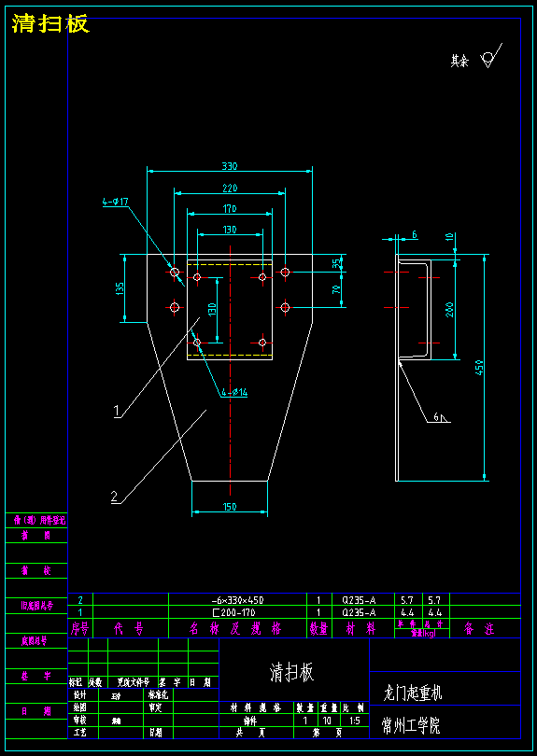Click the 名称及规格 column header
The image size is (537, 756).
234,628
